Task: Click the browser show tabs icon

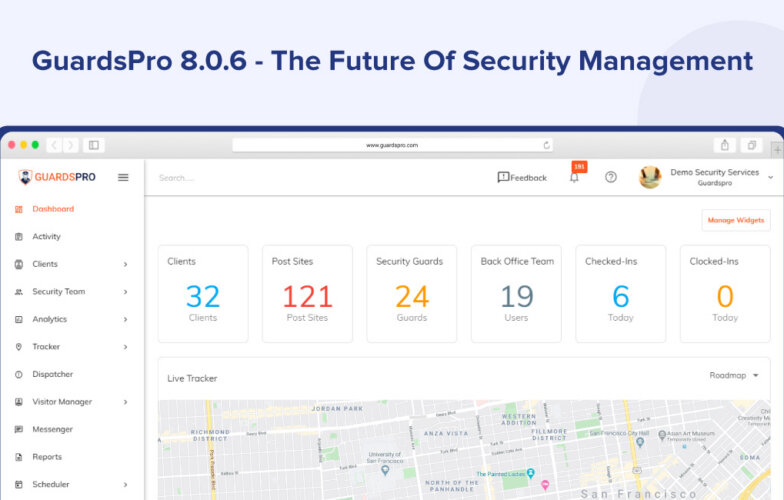Action: [x=751, y=145]
